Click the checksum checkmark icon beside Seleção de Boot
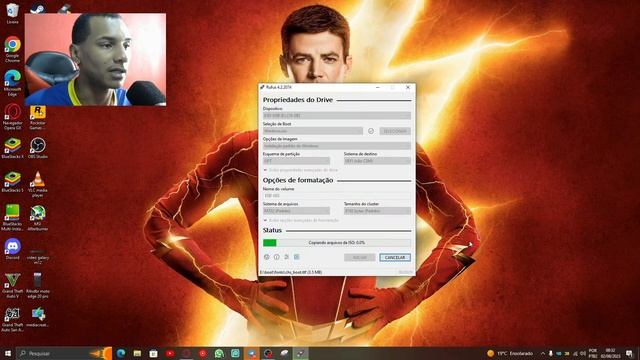Screen dimensions: 640x360 coord(371,131)
